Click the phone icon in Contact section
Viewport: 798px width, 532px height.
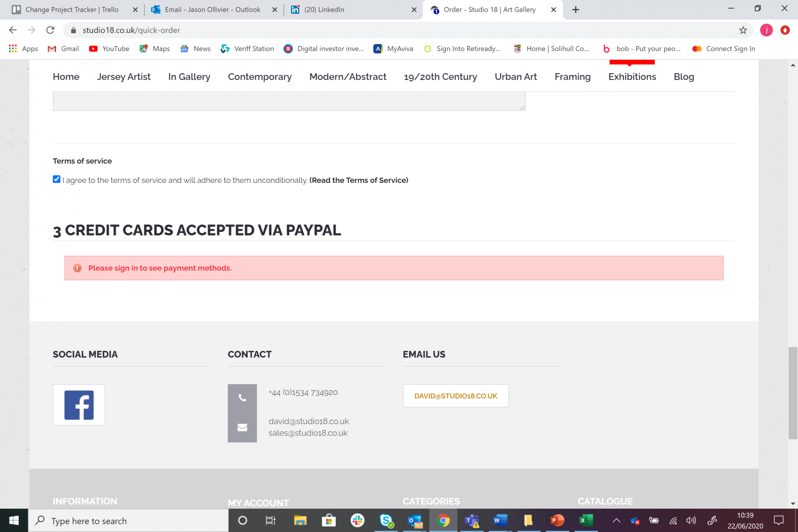click(x=242, y=398)
